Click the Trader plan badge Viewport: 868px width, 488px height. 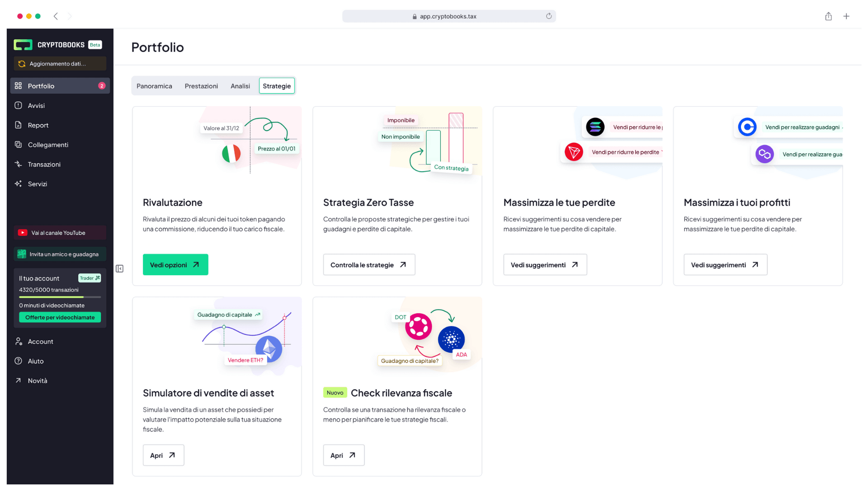[x=90, y=278]
